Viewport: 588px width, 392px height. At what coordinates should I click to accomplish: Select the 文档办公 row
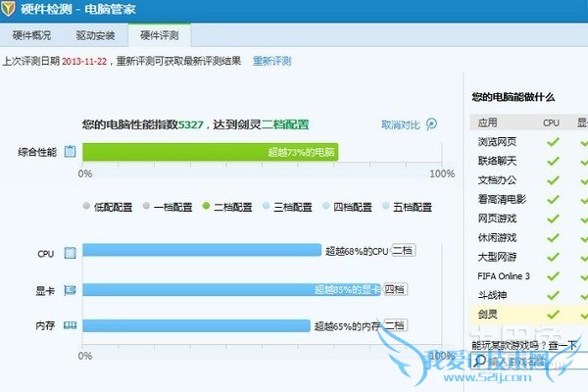(x=529, y=180)
